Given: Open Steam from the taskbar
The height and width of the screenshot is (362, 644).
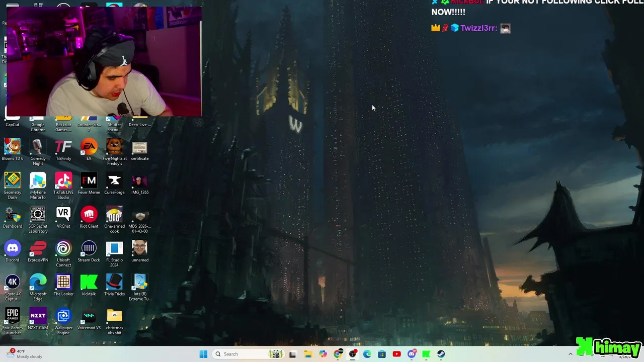Looking at the screenshot, I should [441, 354].
